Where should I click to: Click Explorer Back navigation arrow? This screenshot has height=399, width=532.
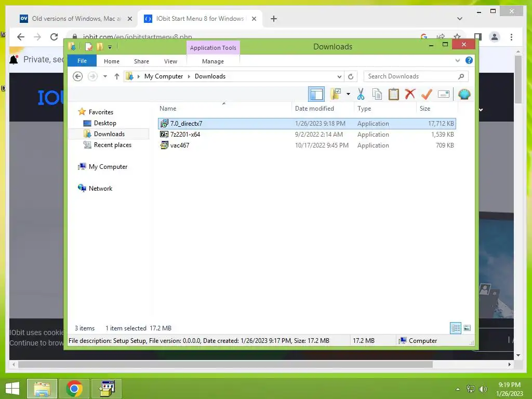tap(78, 76)
